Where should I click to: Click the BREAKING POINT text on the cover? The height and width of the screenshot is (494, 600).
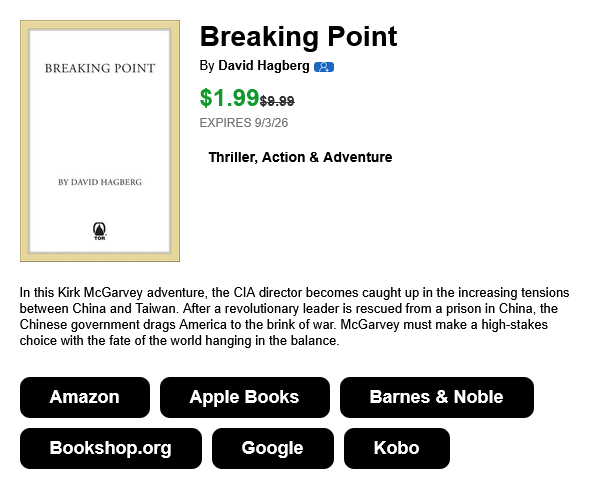[x=100, y=68]
